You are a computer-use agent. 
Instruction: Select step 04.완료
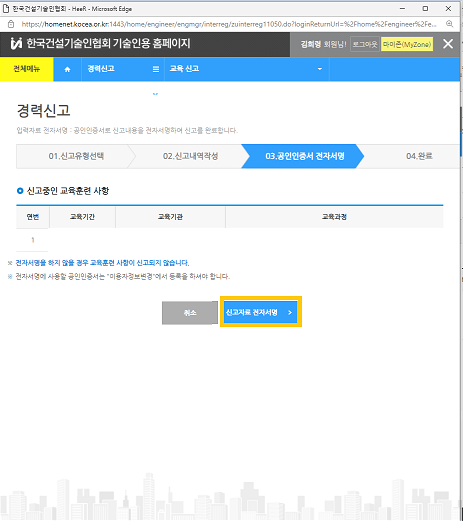coord(419,156)
